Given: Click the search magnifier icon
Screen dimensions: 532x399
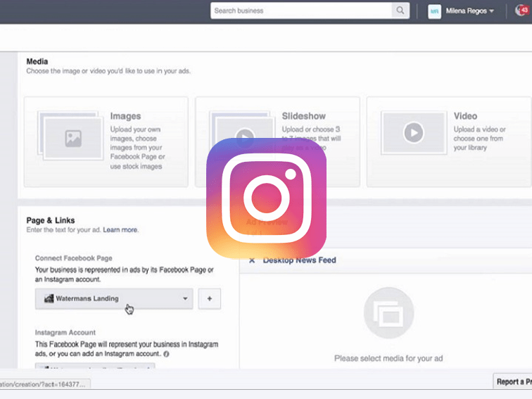Looking at the screenshot, I should click(400, 11).
